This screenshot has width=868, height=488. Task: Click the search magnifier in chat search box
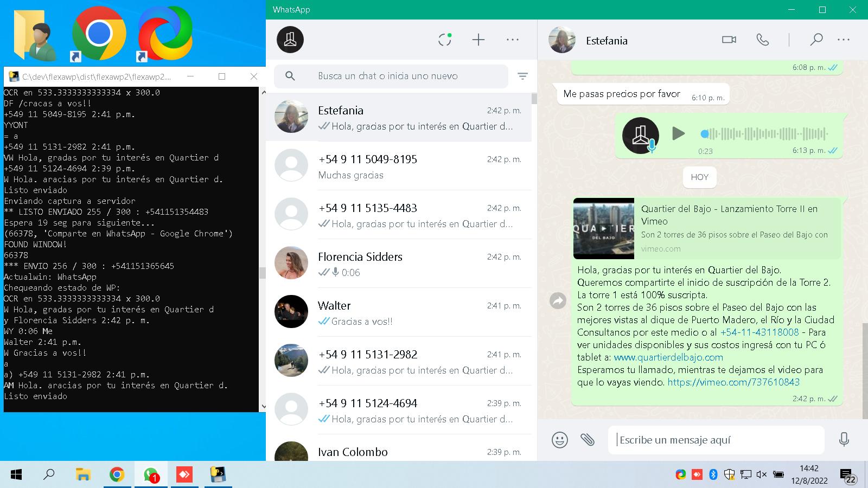point(290,76)
